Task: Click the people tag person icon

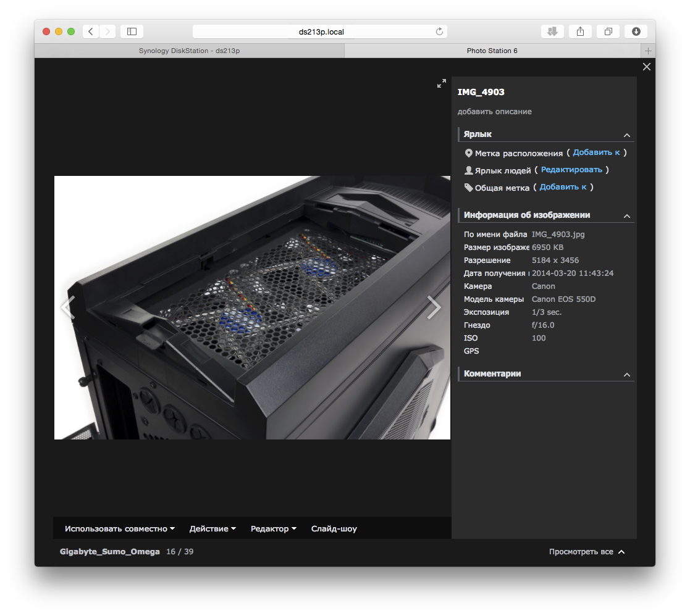Action: 469,170
